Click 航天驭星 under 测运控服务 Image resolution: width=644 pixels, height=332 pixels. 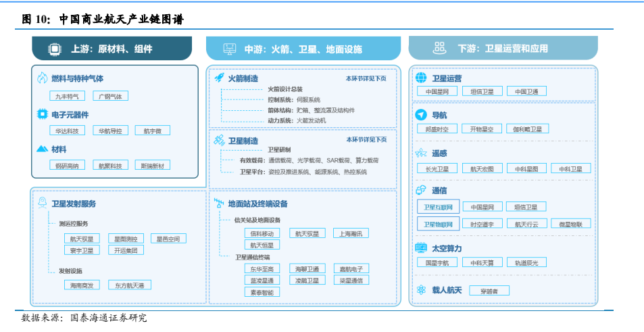click(82, 238)
